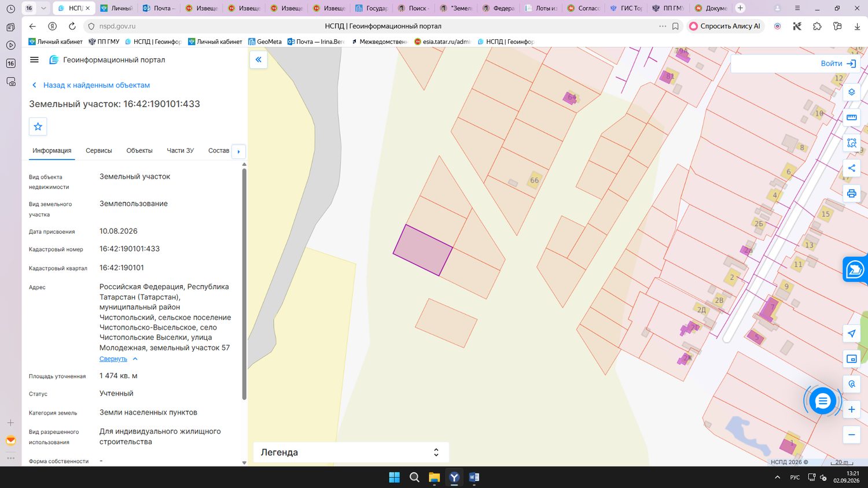Open the map layers panel
868x488 pixels.
pyautogui.click(x=851, y=92)
